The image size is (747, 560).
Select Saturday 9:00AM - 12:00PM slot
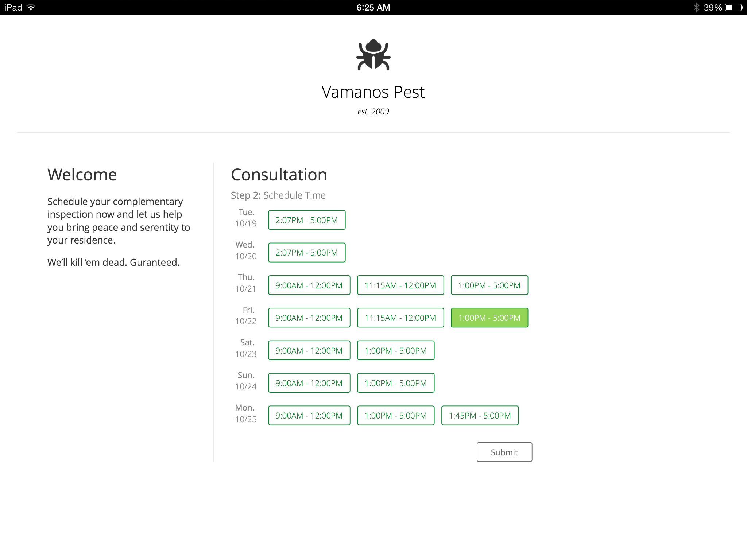pyautogui.click(x=309, y=350)
